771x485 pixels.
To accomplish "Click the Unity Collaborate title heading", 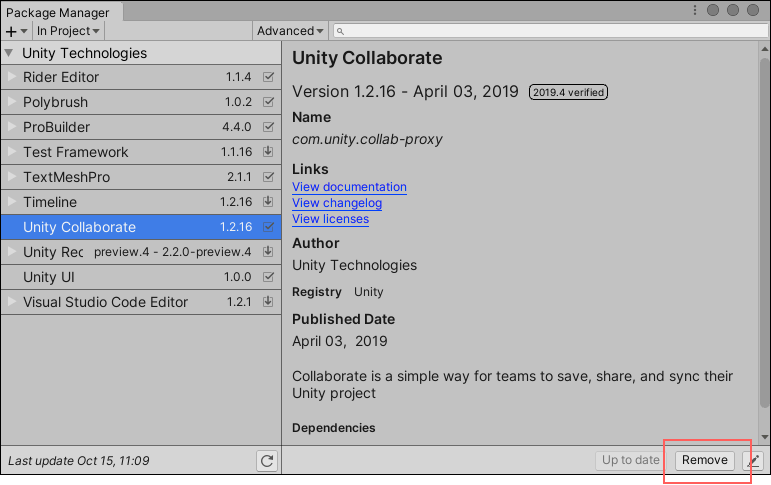I will 367,58.
